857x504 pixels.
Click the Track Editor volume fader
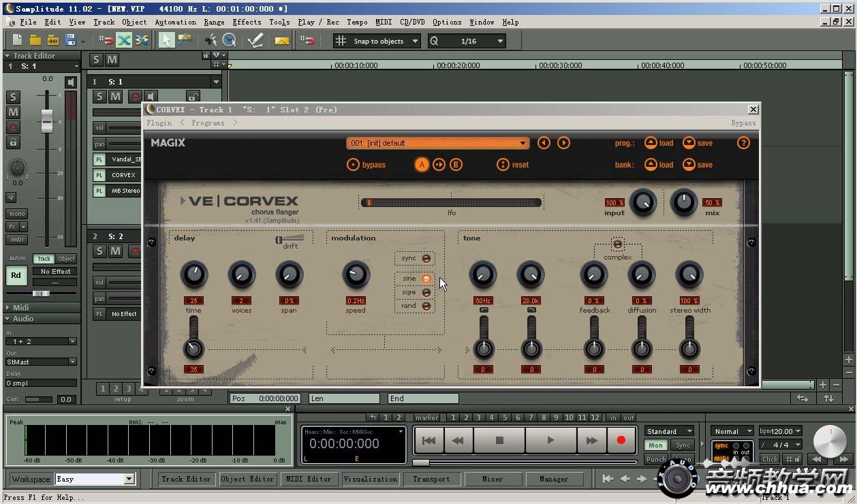coord(47,120)
